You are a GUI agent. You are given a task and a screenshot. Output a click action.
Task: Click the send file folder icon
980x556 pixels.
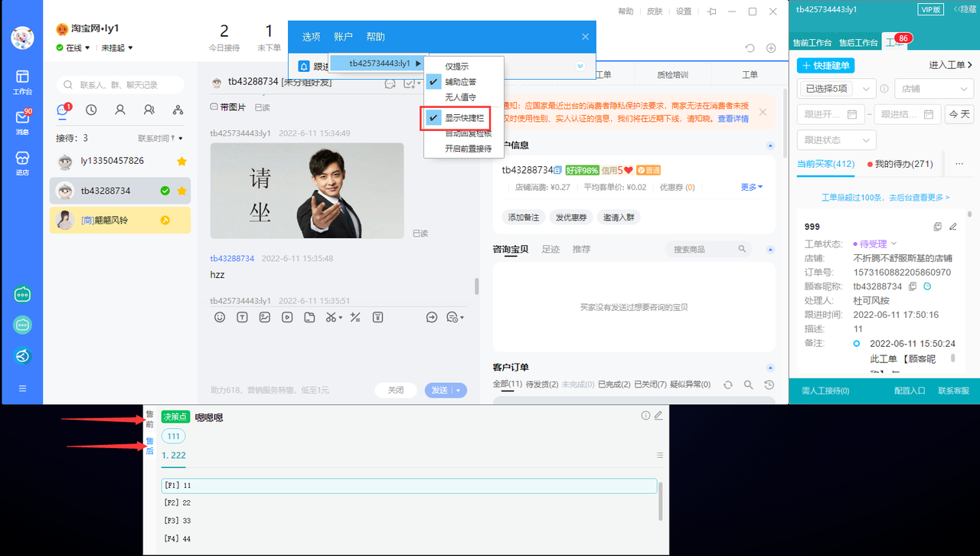coord(309,317)
